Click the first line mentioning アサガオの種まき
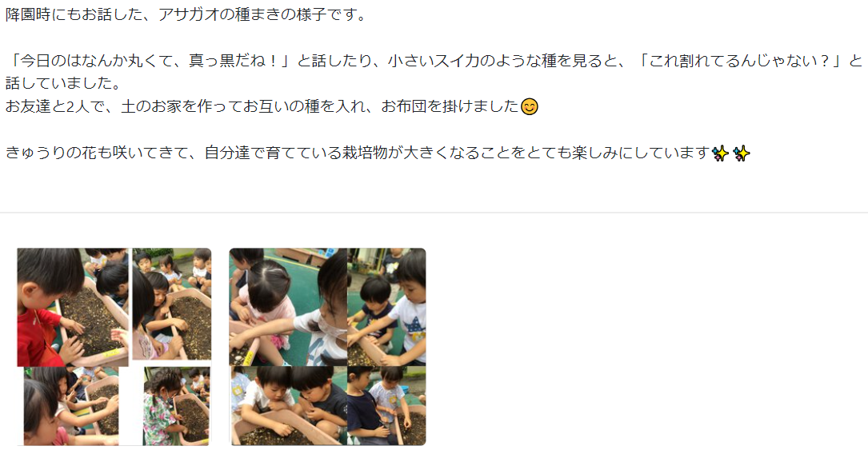This screenshot has width=868, height=458. click(x=186, y=14)
